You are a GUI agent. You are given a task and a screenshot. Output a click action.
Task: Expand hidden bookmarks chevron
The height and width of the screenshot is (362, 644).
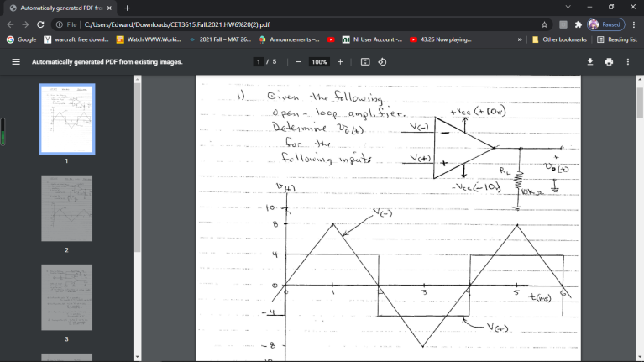point(520,39)
